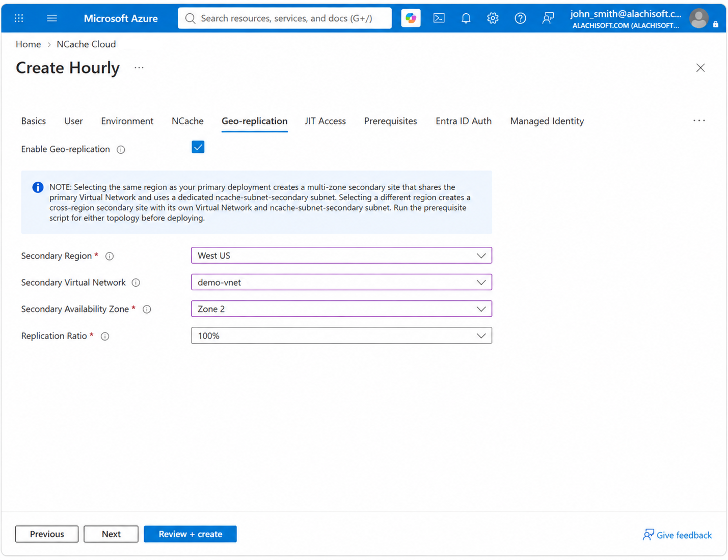The image size is (728, 560).
Task: Click the info icon beside Enable Geo-replication
Action: 121,150
